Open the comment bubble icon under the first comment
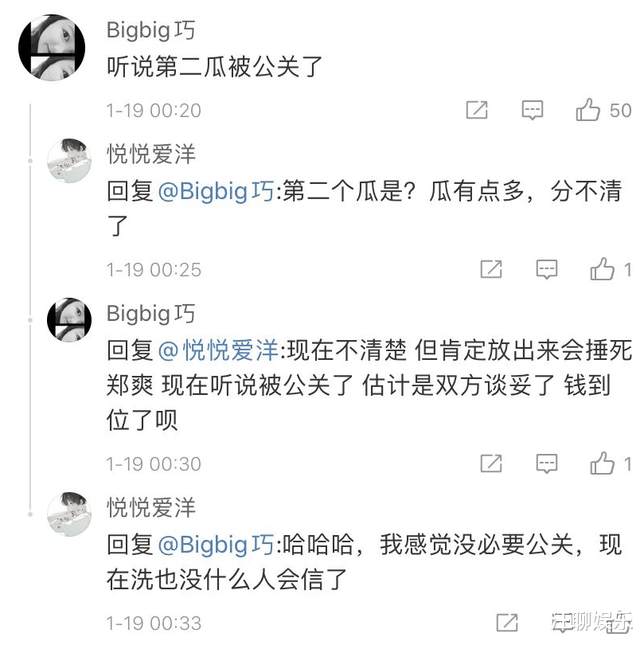Screen dimensions: 644x645 tap(532, 111)
